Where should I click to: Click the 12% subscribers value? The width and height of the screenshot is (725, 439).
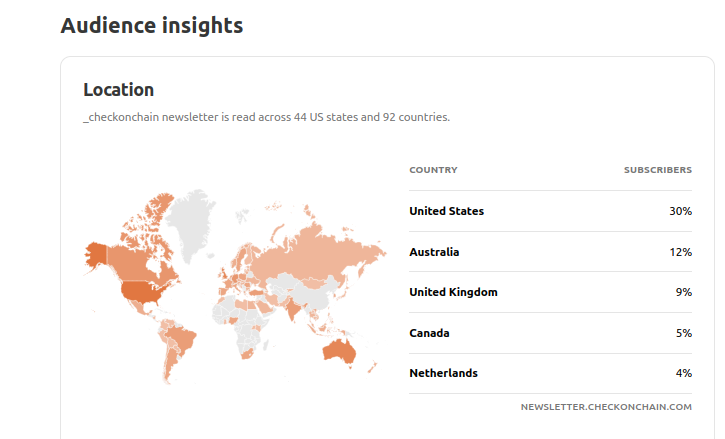pos(680,252)
